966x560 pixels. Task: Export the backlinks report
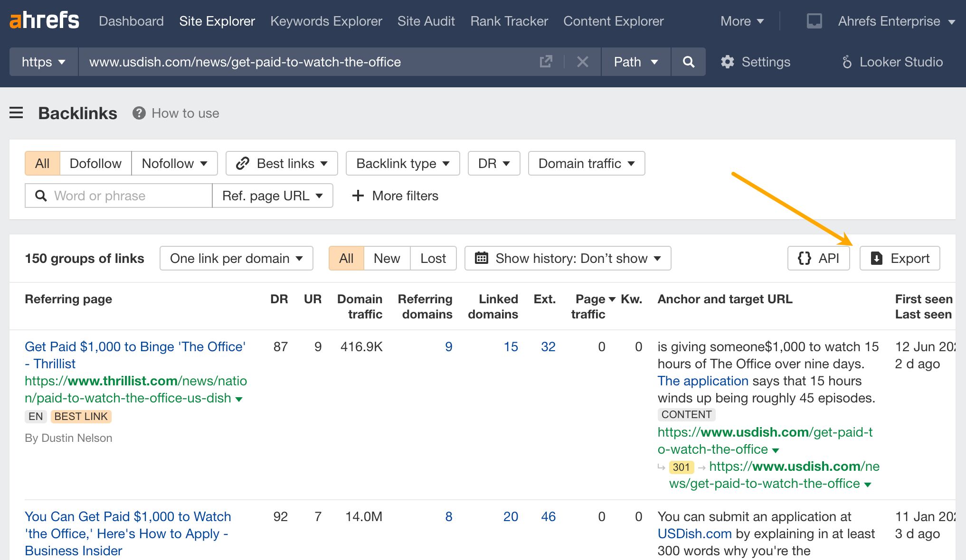click(900, 258)
